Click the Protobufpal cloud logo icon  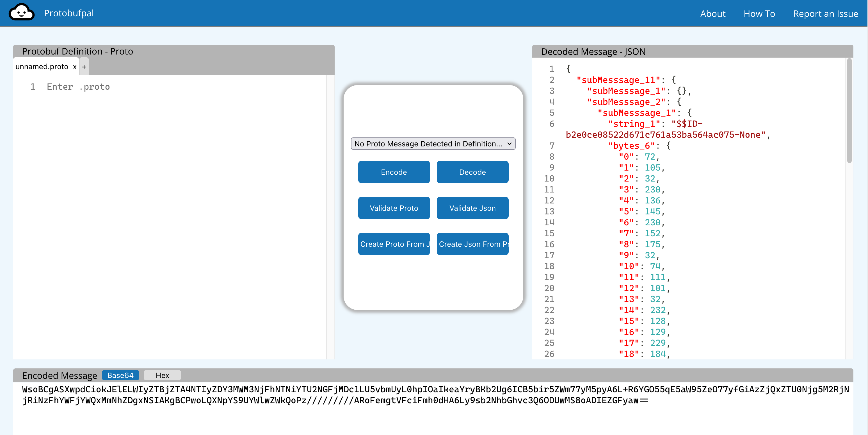click(21, 13)
